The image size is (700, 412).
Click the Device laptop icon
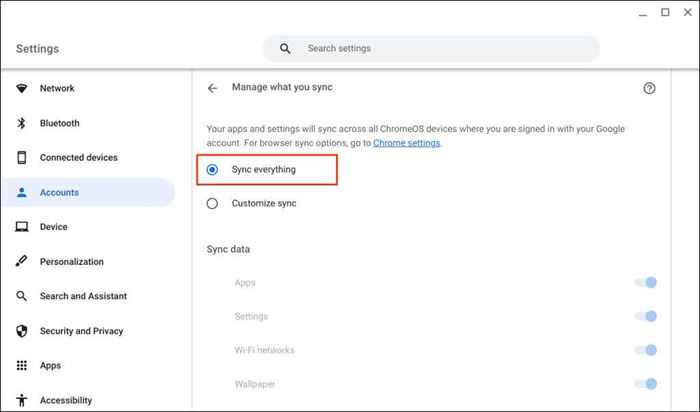coord(21,227)
